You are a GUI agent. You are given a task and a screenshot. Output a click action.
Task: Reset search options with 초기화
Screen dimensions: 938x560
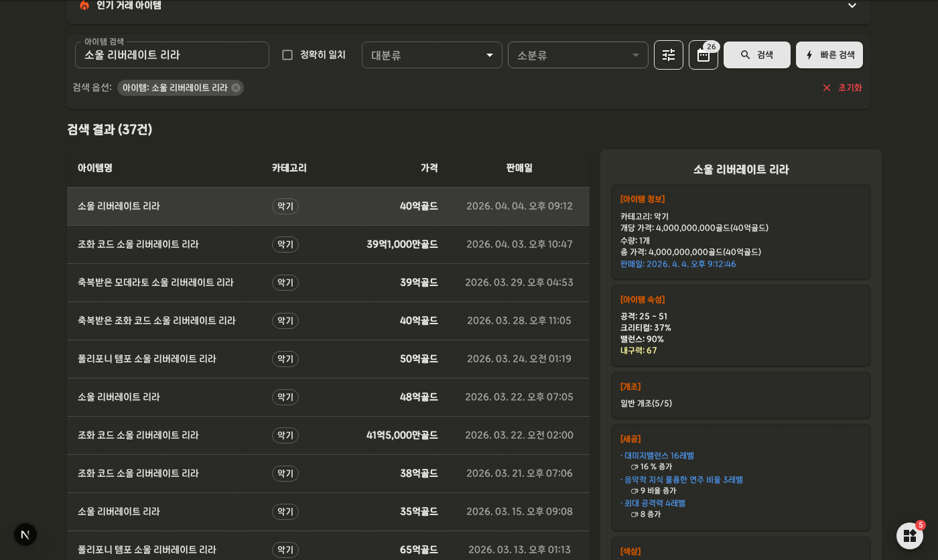(x=842, y=88)
